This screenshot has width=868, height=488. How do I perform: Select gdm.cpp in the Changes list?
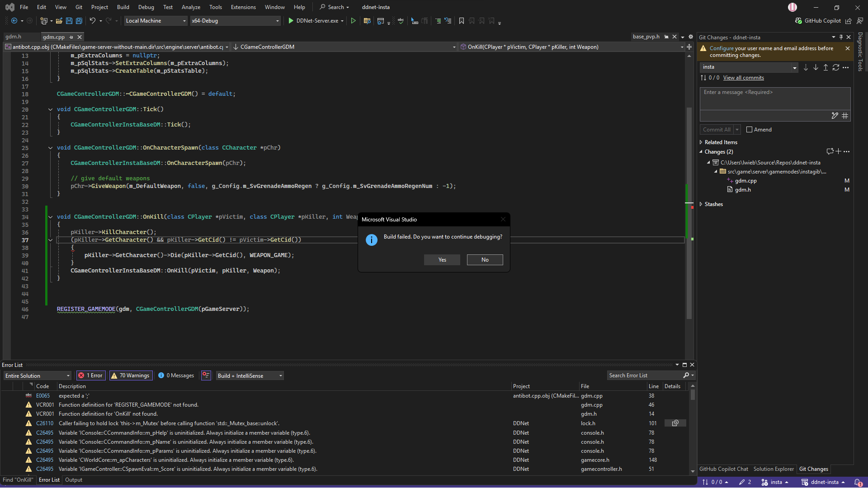pos(745,181)
